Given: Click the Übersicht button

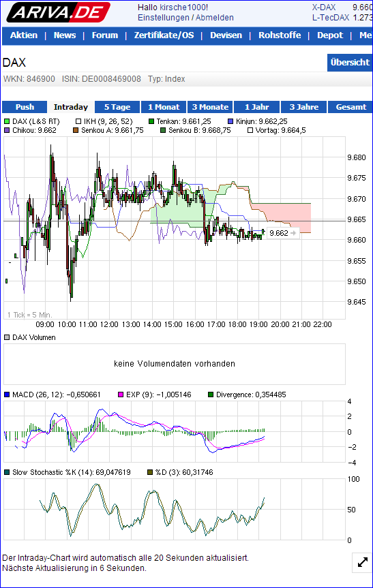Looking at the screenshot, I should 350,62.
